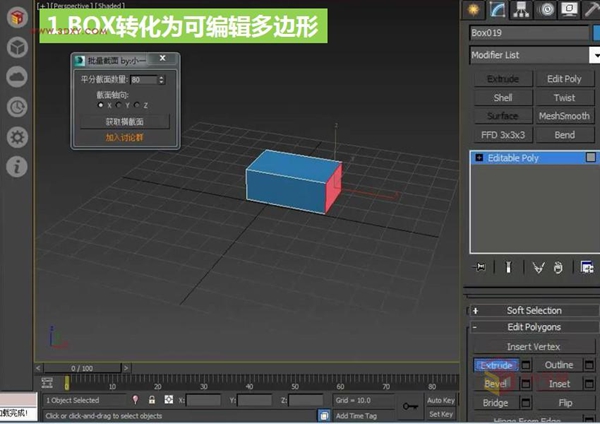Open the cube model icon in left sidebar
This screenshot has width=600, height=424.
click(x=17, y=47)
